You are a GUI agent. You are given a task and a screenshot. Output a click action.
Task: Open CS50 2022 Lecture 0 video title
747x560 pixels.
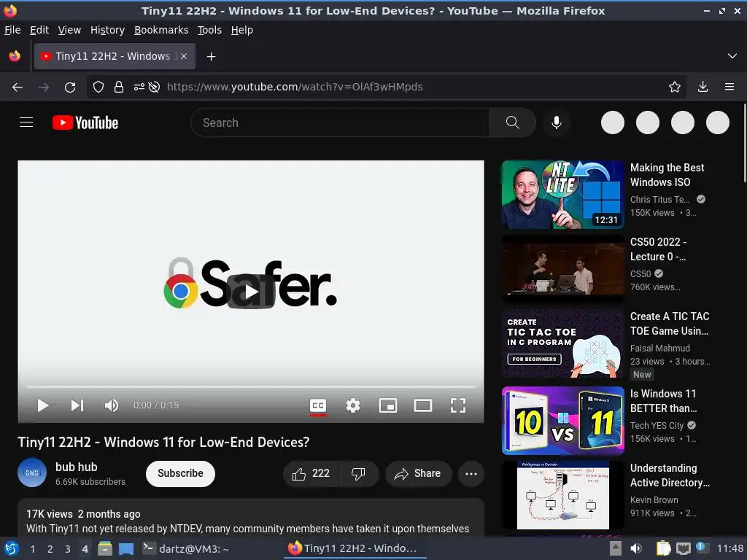click(x=659, y=249)
